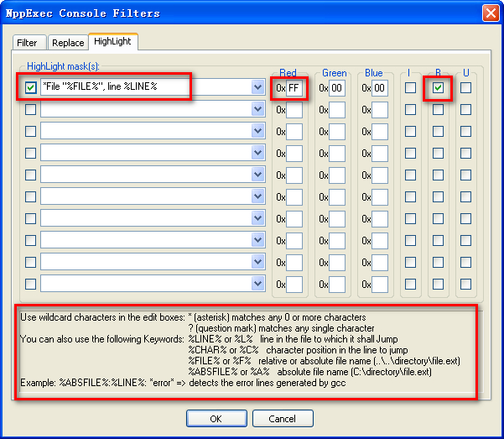Click the Example gcc error line text
This screenshot has width=504, height=439.
pos(183,383)
